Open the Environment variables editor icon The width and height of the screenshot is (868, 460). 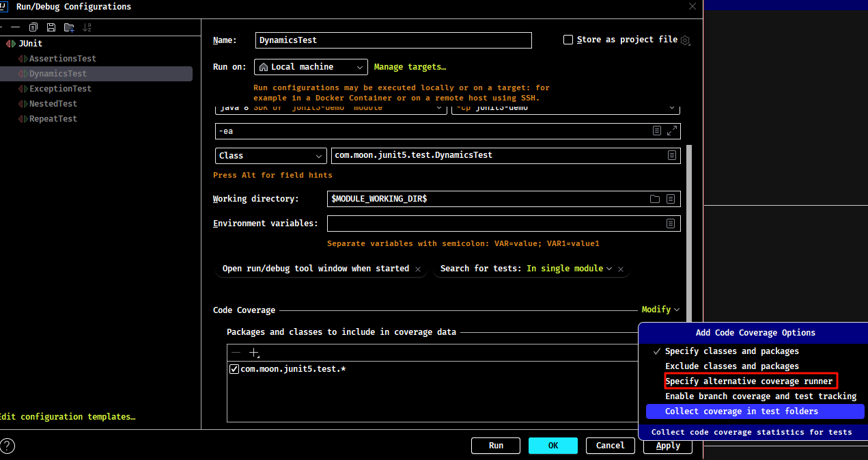671,224
